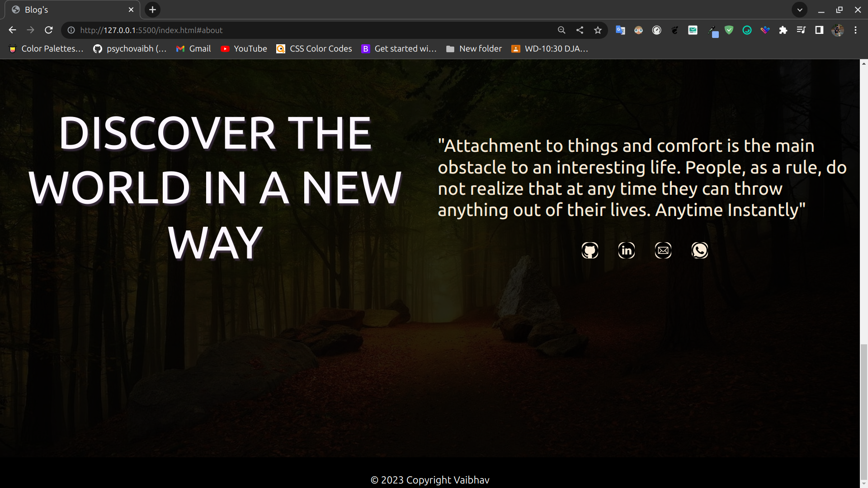
Task: Click the zoom magnifier icon in address bar
Action: (x=561, y=30)
